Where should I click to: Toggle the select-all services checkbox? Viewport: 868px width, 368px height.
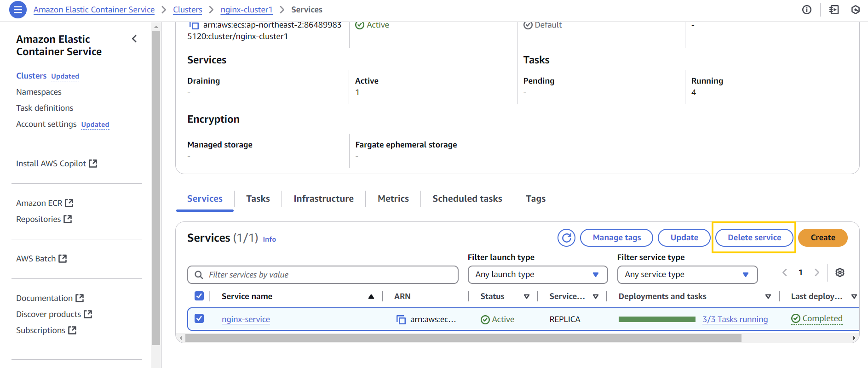tap(199, 296)
